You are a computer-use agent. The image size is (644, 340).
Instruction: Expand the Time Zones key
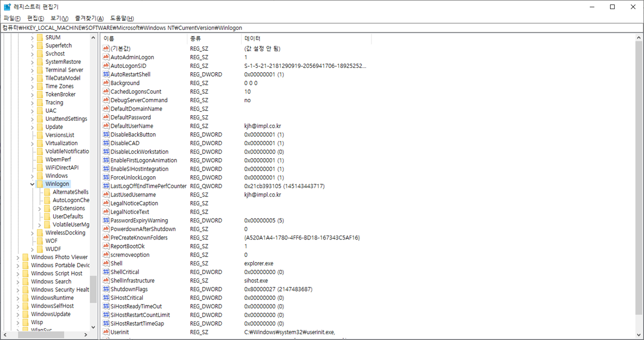coord(32,86)
